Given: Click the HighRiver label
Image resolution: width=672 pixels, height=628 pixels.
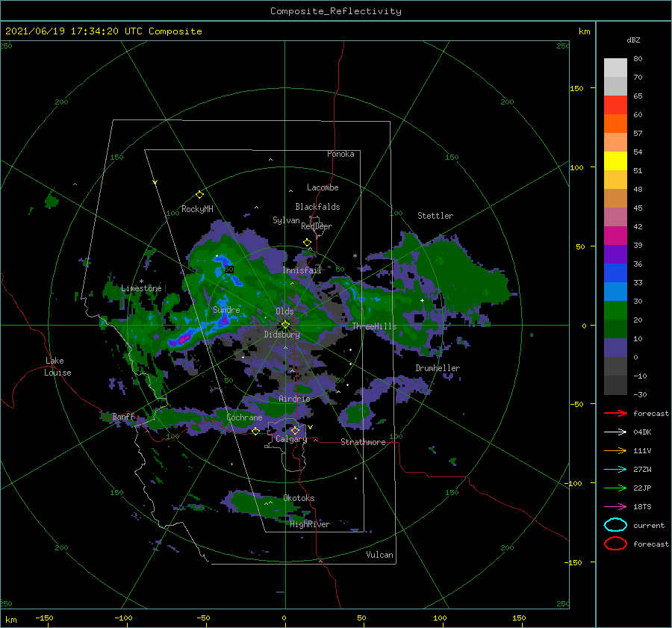Looking at the screenshot, I should tap(310, 524).
